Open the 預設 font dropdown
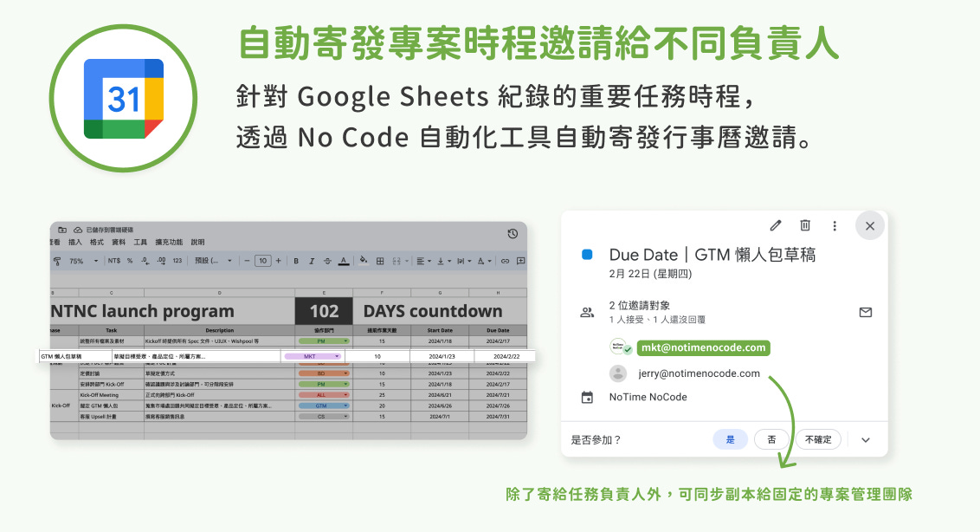Viewport: 980px width, 532px height. click(214, 261)
